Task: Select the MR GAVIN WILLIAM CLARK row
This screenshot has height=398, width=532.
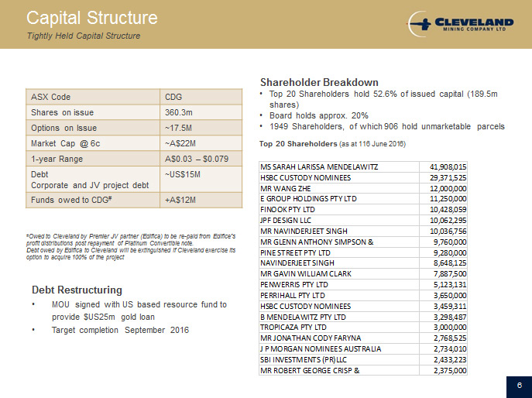Action: (363, 274)
